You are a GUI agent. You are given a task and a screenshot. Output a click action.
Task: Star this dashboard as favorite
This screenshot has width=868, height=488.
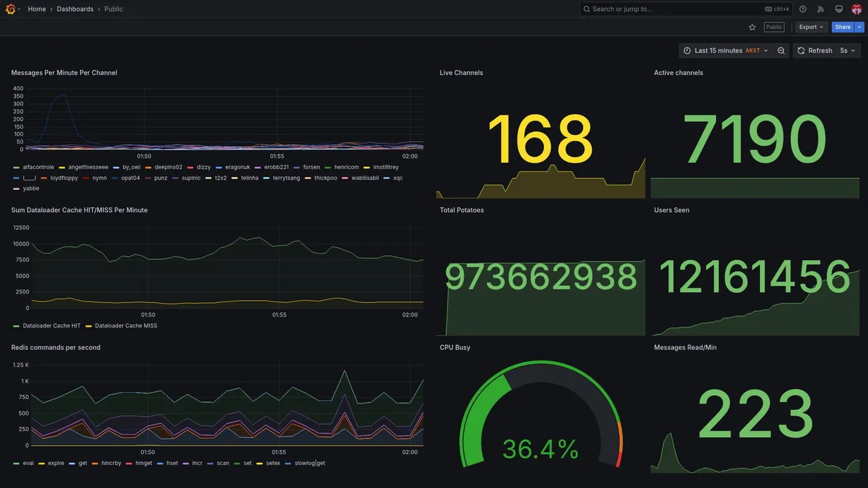(752, 27)
